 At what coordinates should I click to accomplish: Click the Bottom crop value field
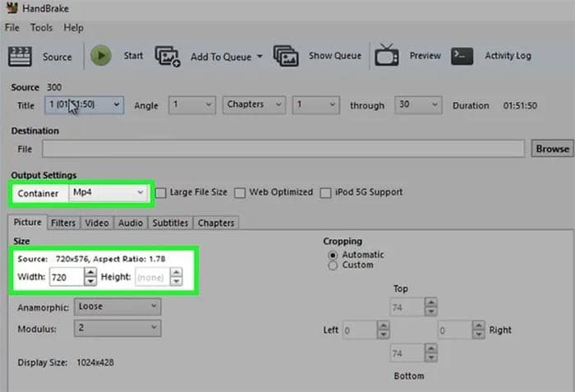[407, 353]
